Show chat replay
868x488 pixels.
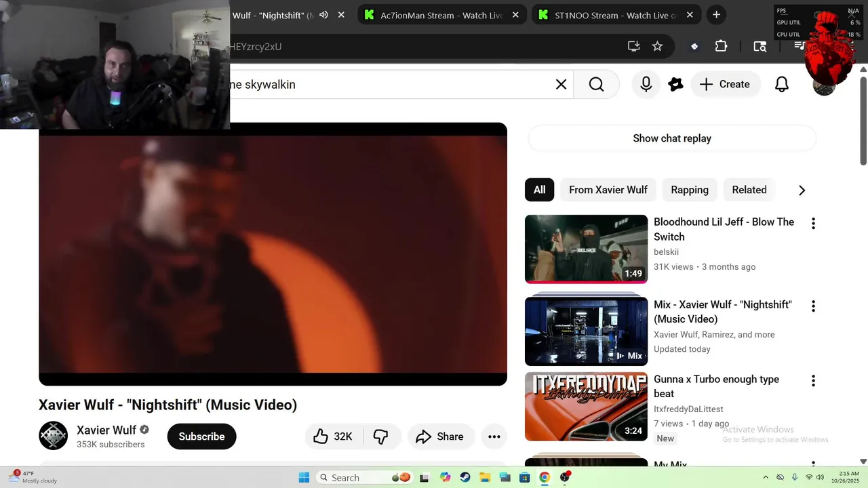tap(672, 138)
